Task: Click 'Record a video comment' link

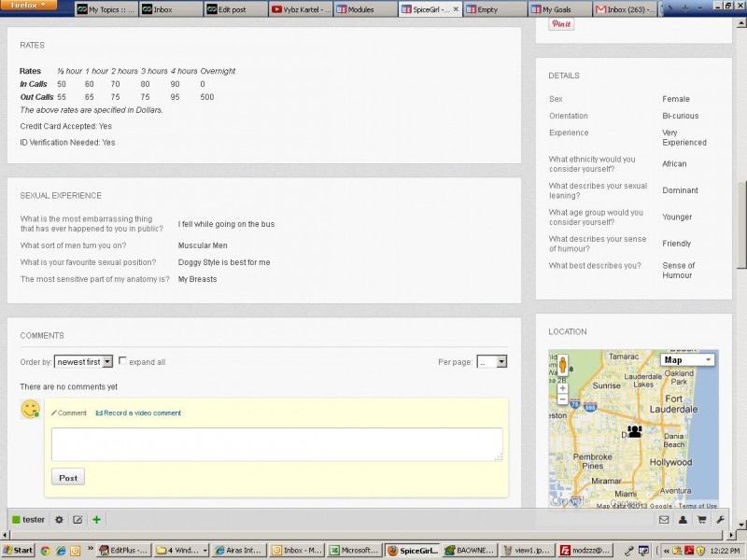Action: click(138, 413)
